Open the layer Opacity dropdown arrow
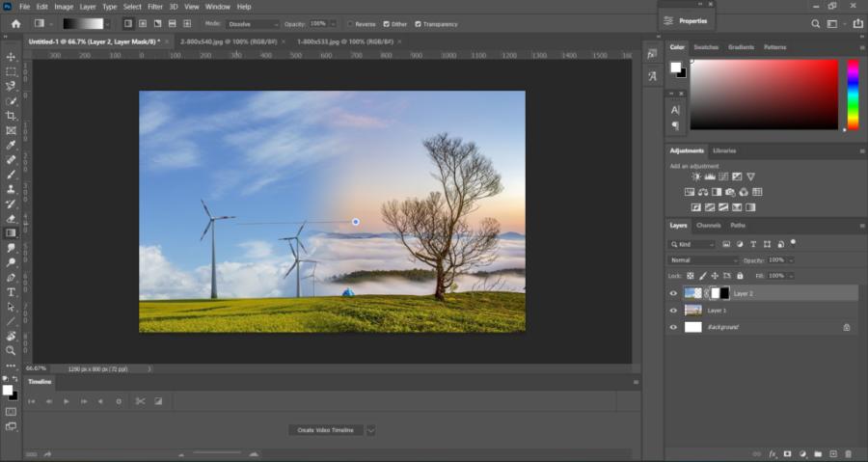The width and height of the screenshot is (868, 462). coord(791,260)
